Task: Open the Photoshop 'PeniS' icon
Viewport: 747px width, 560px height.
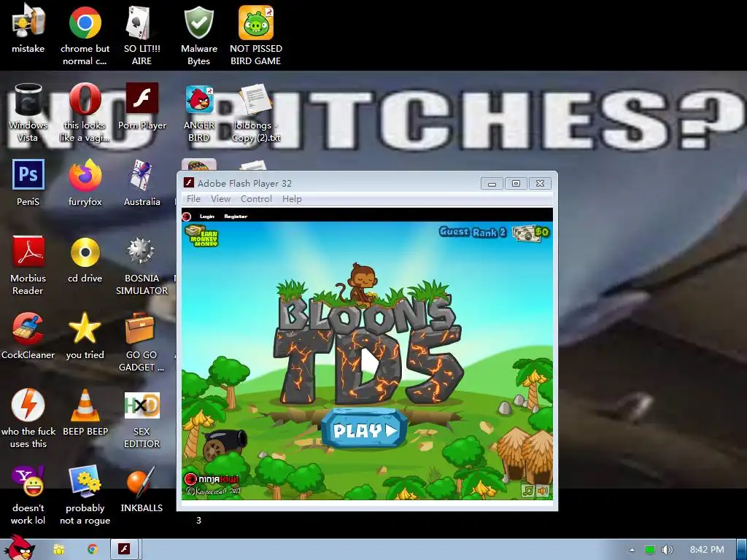Action: click(28, 175)
